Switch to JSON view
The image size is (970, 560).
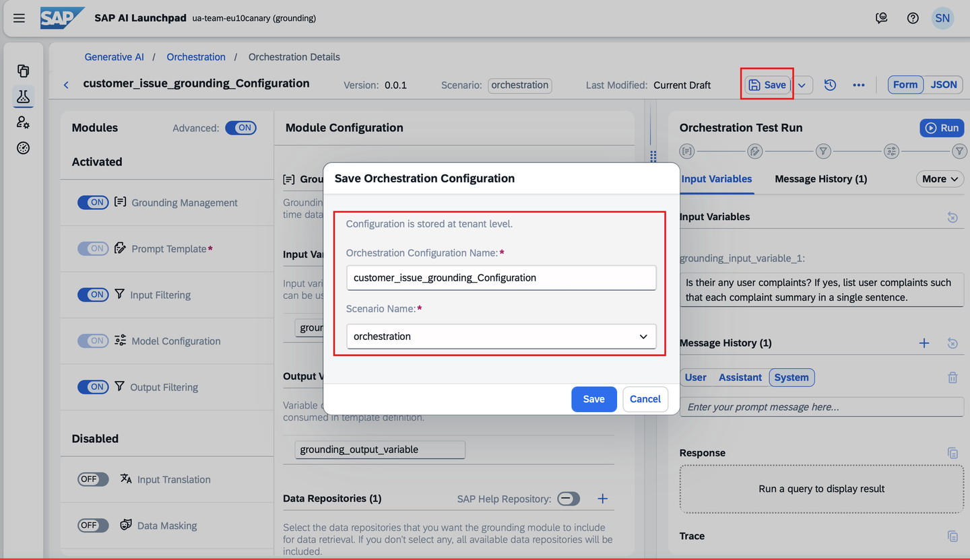pyautogui.click(x=944, y=85)
